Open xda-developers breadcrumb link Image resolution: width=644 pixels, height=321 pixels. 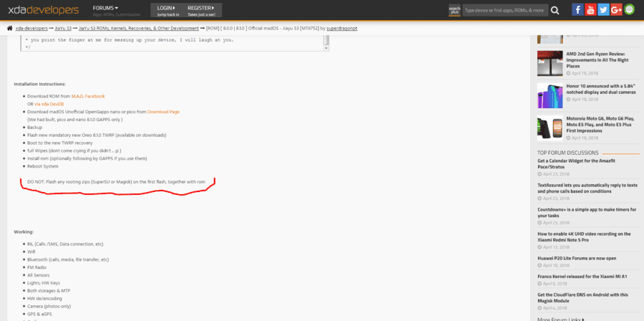(31, 29)
